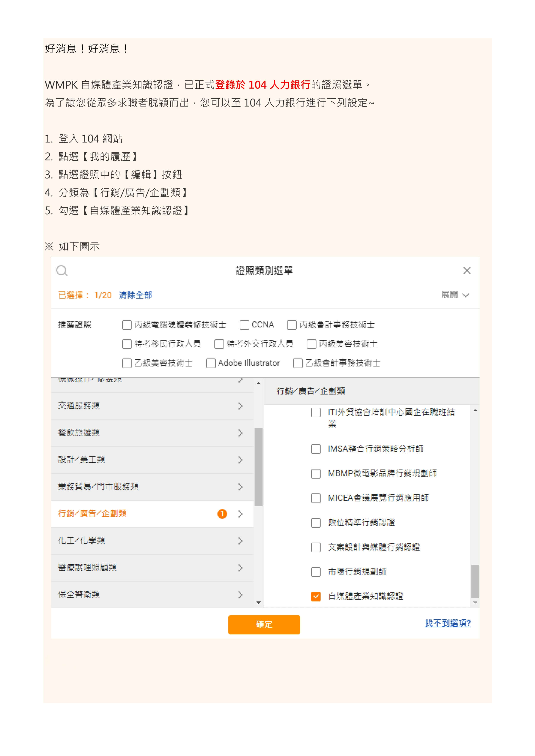Screen dimensions: 535x756
Task: Expand 行銷/廣告/企劃類 category chevron
Action: [241, 514]
